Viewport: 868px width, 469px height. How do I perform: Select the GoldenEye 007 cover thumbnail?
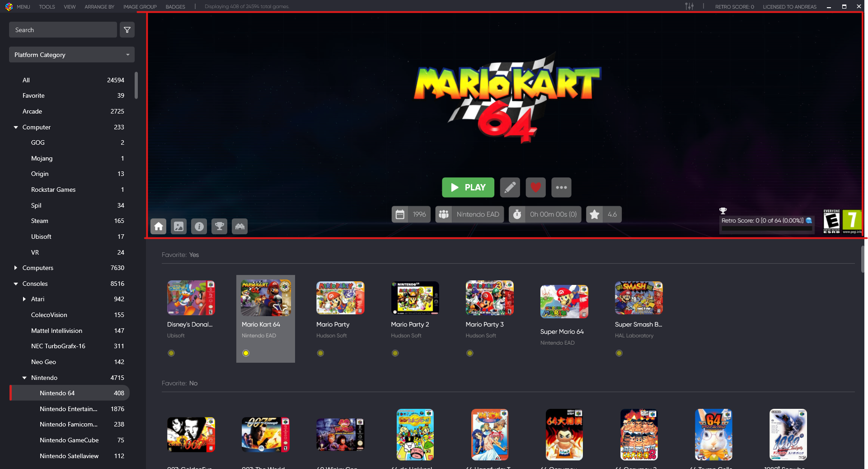coord(191,435)
